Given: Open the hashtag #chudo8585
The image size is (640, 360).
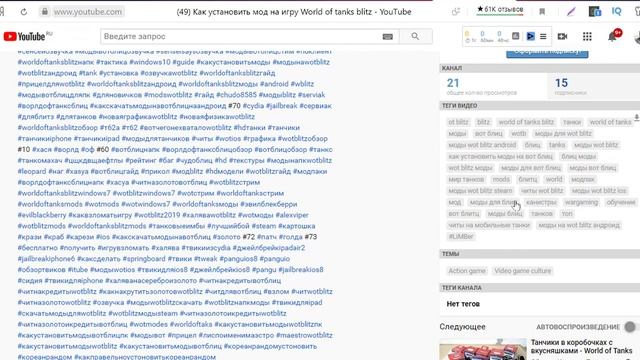Looking at the screenshot, I should (x=236, y=95).
